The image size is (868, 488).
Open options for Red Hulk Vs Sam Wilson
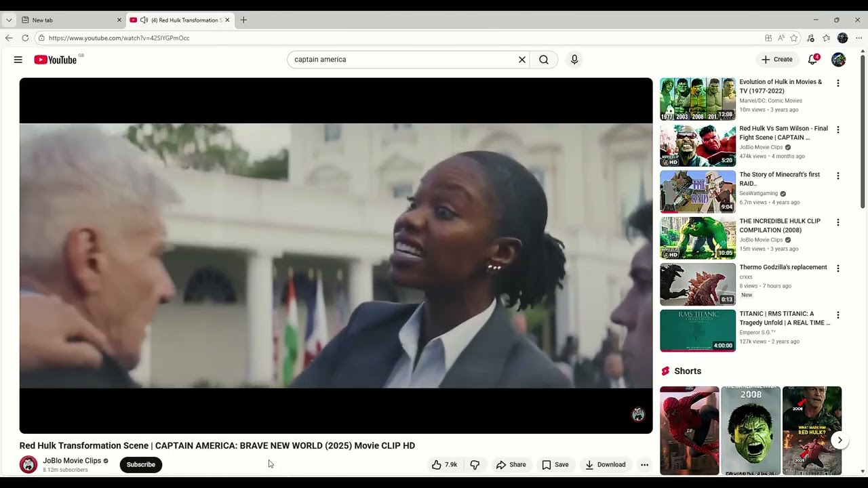(x=838, y=129)
